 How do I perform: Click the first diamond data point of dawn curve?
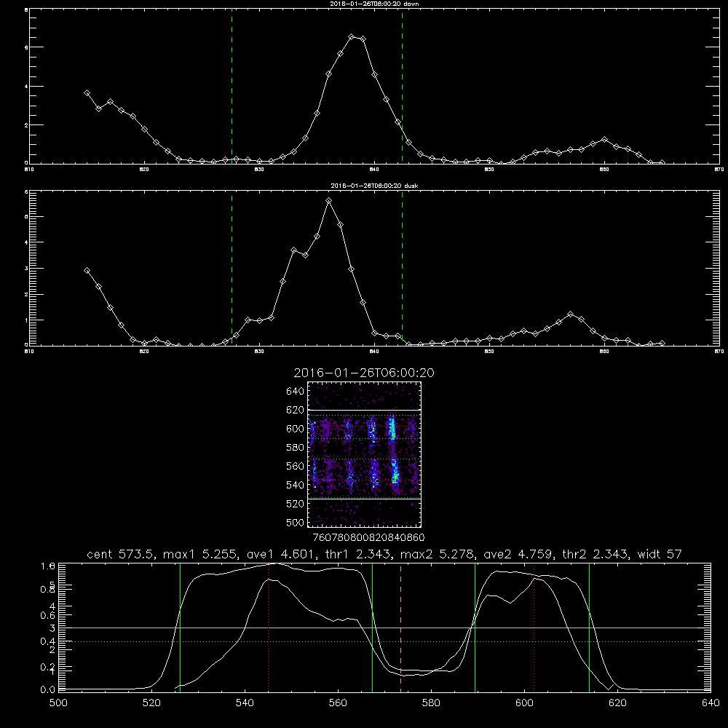(87, 93)
